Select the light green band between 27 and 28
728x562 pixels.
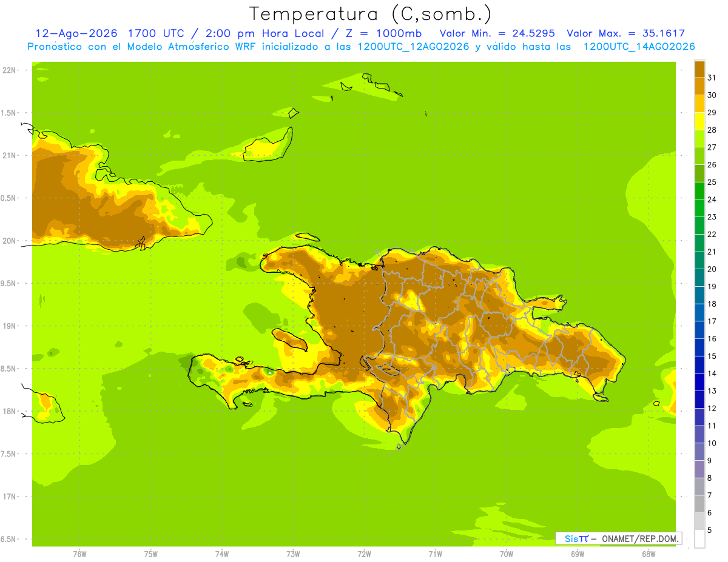[699, 138]
